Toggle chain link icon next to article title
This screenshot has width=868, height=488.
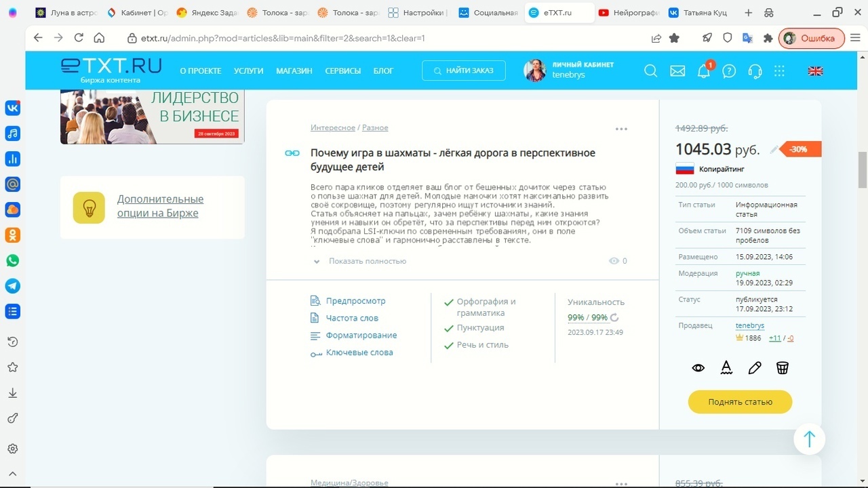[x=291, y=152]
